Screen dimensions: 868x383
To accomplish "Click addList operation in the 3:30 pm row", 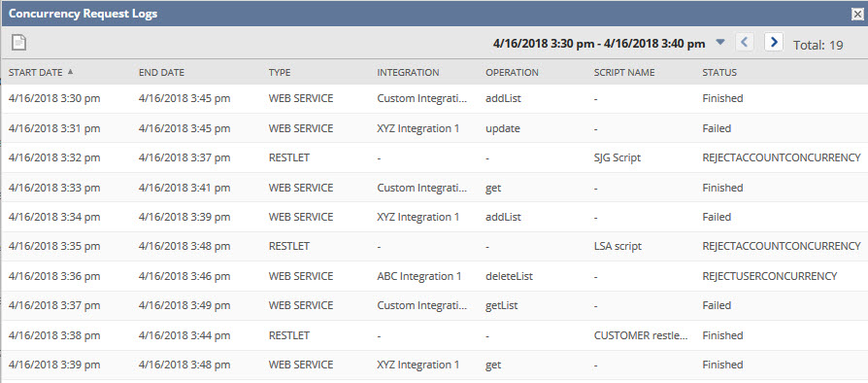I will [x=503, y=98].
